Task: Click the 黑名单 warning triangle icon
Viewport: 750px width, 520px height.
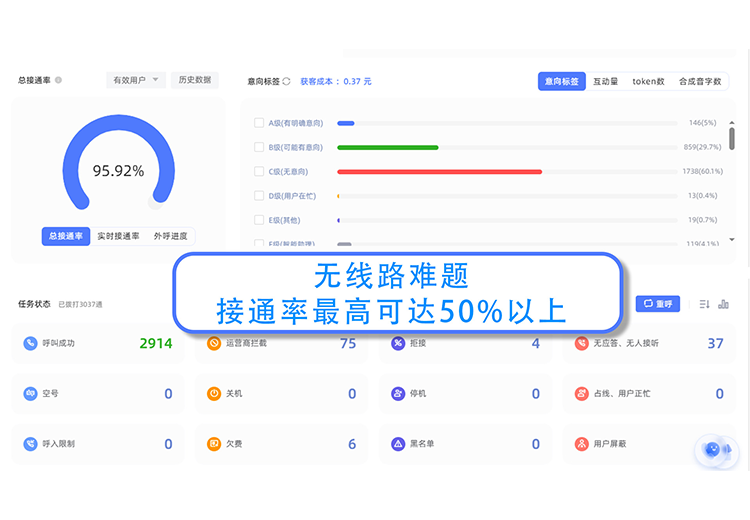Action: pyautogui.click(x=398, y=444)
